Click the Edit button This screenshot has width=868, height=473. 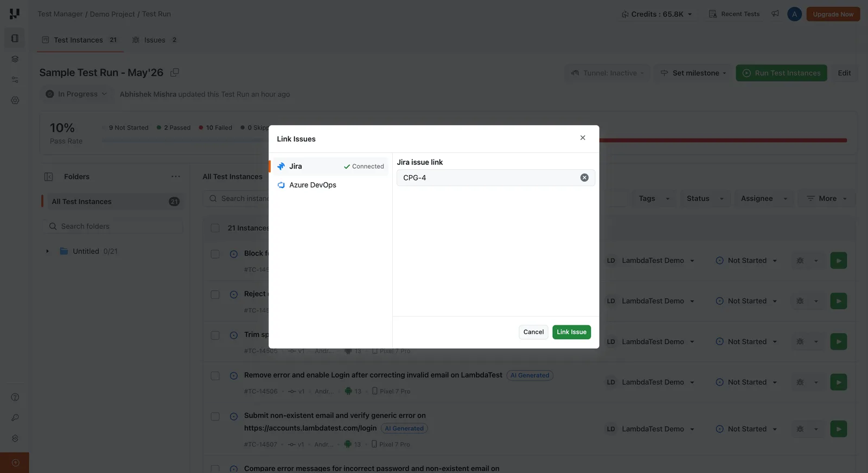click(x=844, y=73)
